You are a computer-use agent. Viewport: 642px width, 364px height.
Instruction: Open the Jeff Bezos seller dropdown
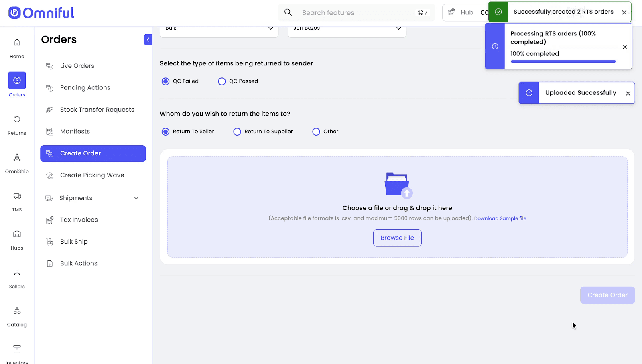point(347,29)
